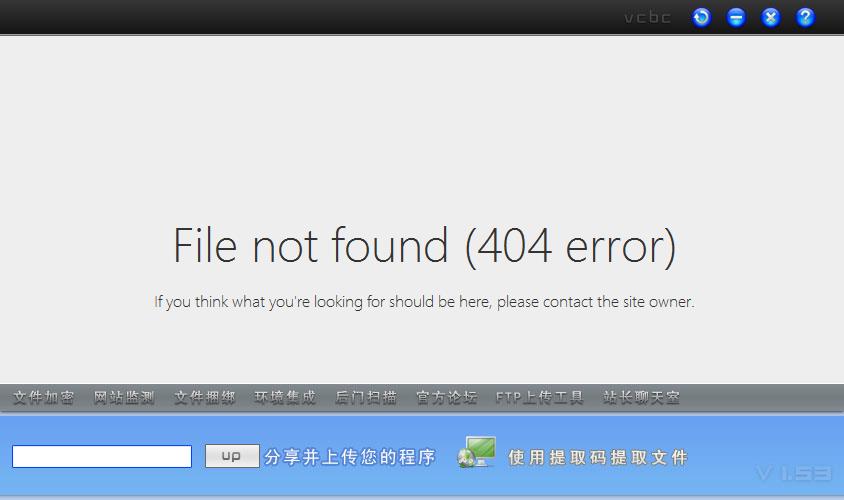Screen dimensions: 844x500
Task: Click the file path input field
Action: tap(102, 456)
